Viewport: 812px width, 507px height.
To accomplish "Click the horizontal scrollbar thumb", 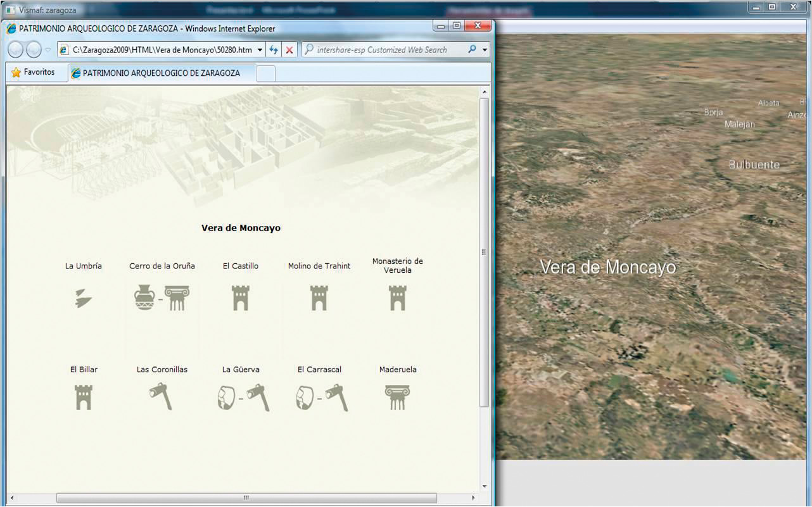I will point(246,498).
